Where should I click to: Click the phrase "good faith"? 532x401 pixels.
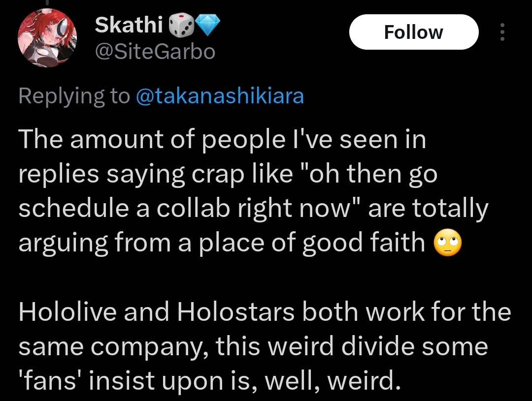point(364,244)
